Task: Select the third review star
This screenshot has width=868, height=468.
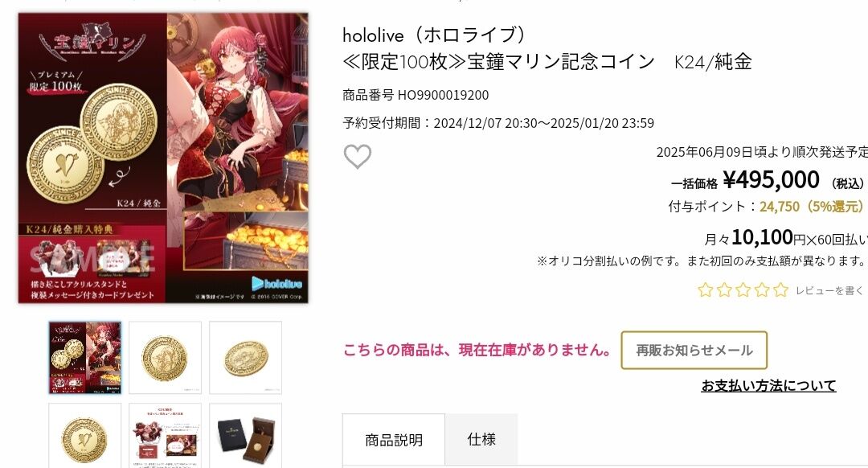Action: 743,289
